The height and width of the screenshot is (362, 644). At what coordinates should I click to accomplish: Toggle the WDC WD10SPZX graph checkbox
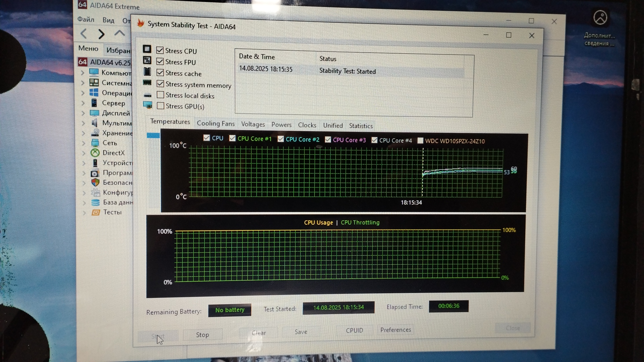[x=420, y=141]
